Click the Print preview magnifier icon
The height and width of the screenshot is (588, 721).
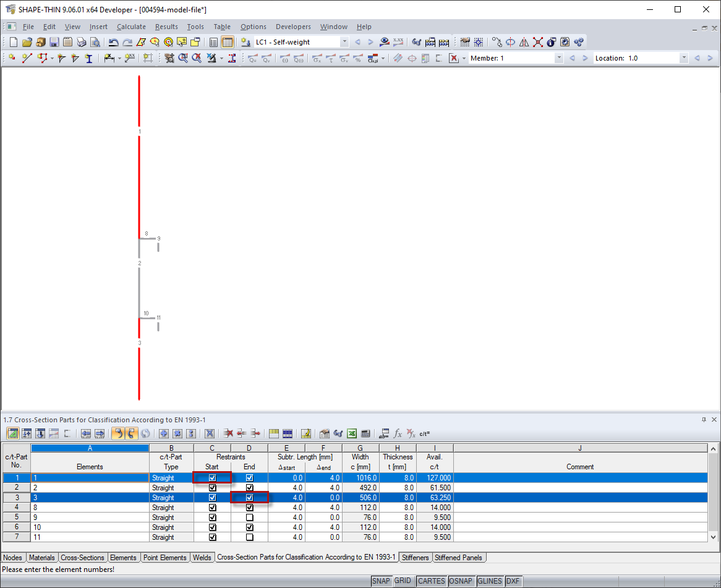(95, 42)
